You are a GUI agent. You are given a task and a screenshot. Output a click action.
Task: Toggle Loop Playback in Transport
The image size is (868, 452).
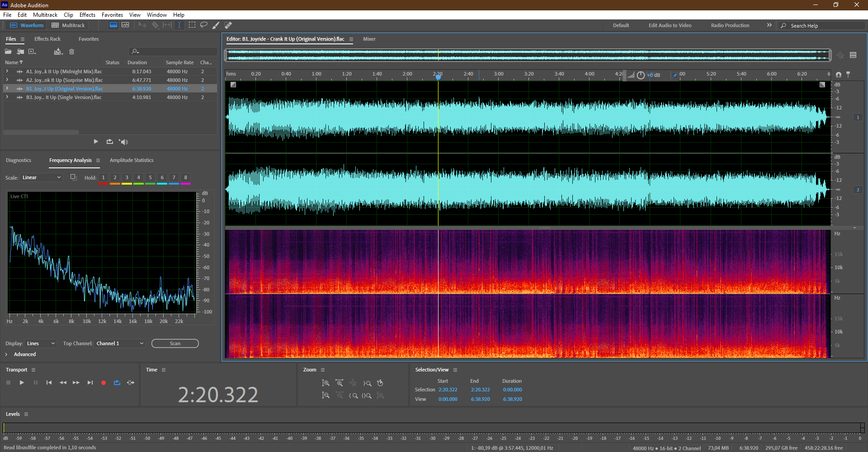[117, 383]
